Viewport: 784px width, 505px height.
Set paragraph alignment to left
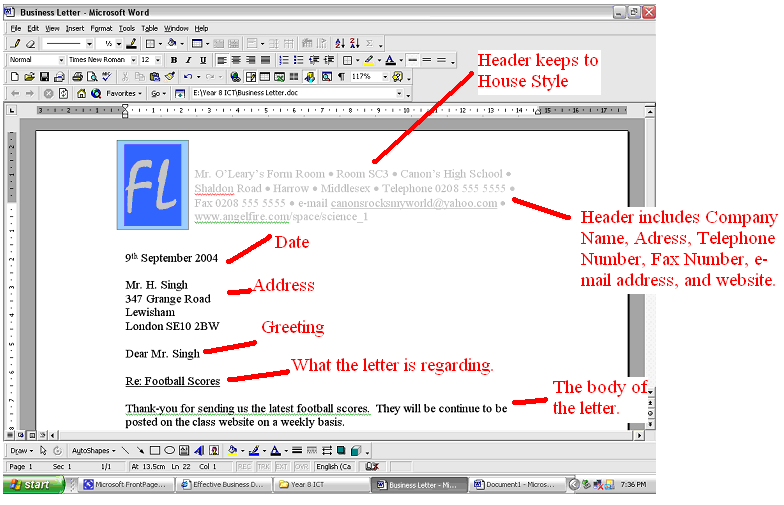[x=222, y=60]
